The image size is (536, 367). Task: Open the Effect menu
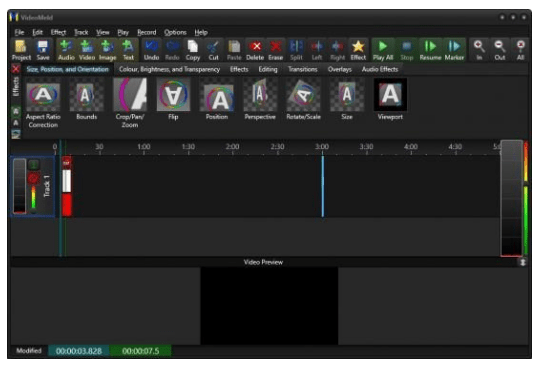pyautogui.click(x=58, y=32)
